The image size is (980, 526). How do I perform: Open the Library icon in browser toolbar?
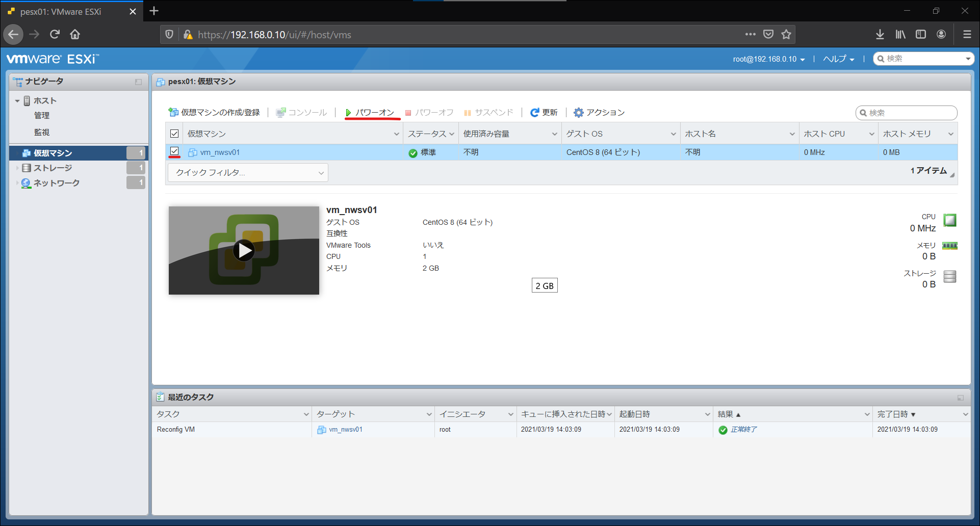[900, 35]
